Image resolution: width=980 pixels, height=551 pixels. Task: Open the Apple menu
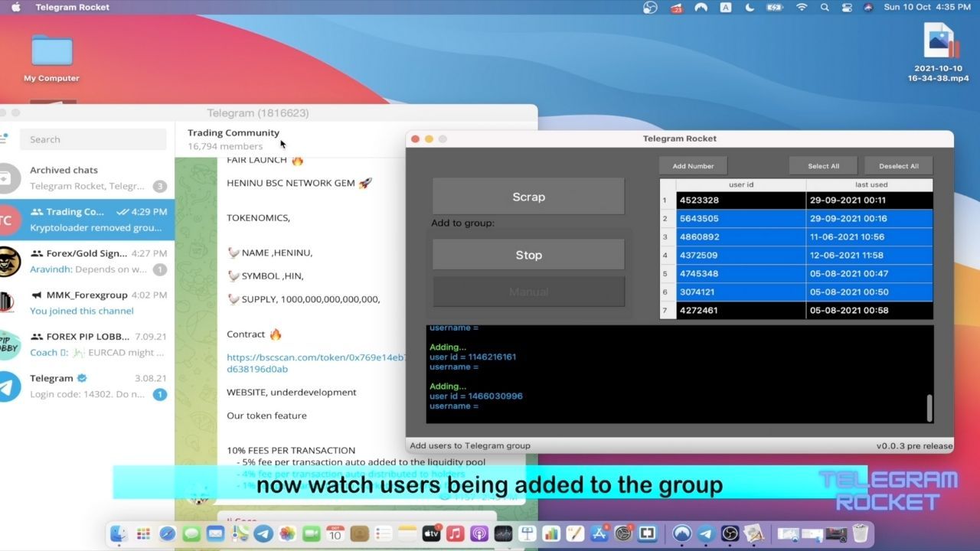click(16, 7)
